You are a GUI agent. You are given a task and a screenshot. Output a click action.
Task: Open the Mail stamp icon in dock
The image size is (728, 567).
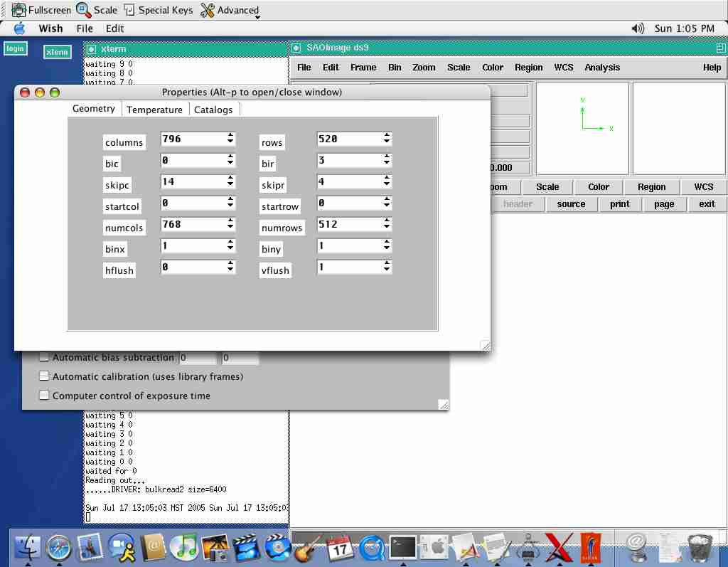(x=90, y=546)
